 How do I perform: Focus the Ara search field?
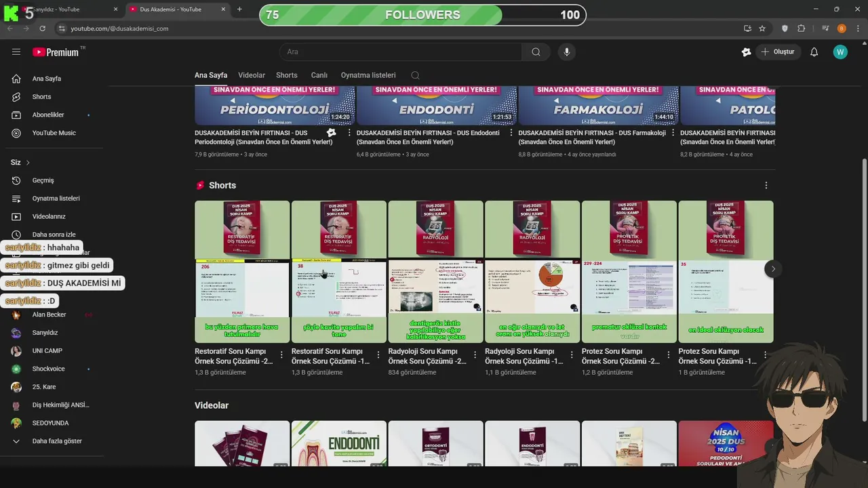(401, 52)
